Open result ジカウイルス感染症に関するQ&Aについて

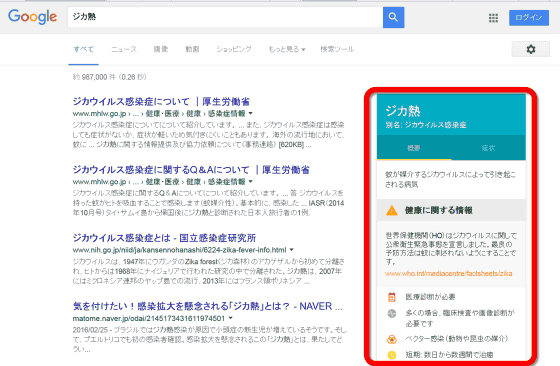click(191, 170)
